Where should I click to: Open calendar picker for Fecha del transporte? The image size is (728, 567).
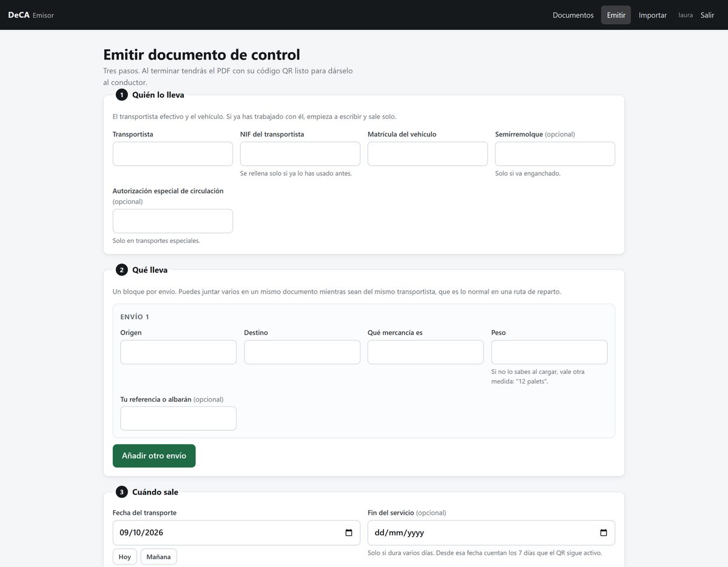click(349, 533)
